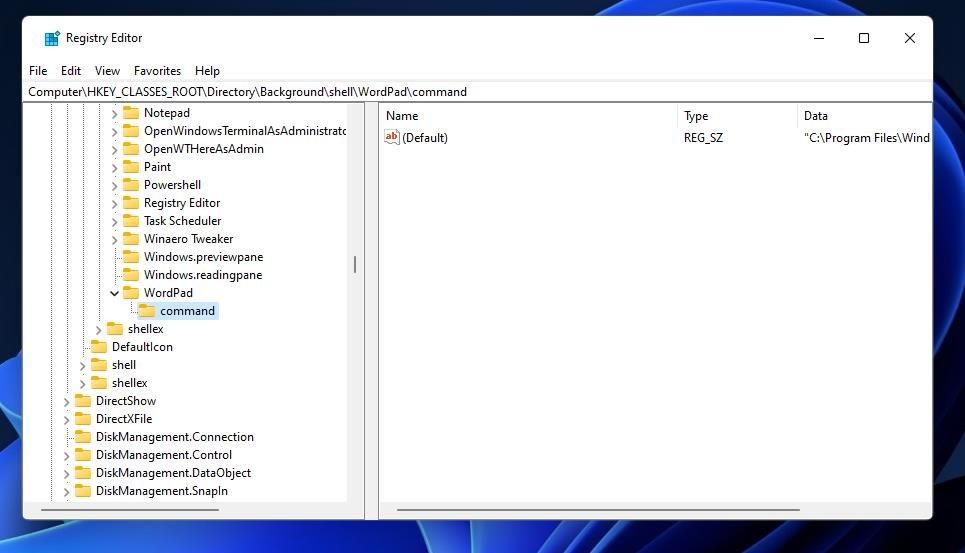Image resolution: width=965 pixels, height=553 pixels.
Task: Select the Windows.readingpane key label
Action: [x=203, y=275]
